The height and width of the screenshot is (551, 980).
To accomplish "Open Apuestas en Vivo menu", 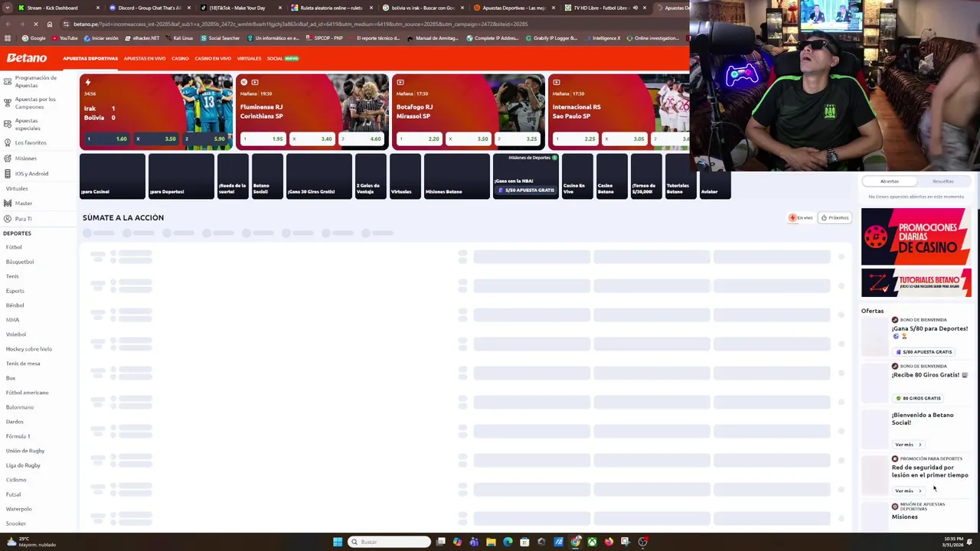I will click(x=145, y=59).
